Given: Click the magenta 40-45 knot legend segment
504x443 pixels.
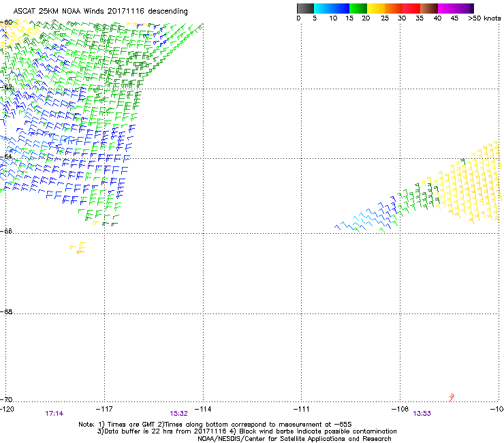Looking at the screenshot, I should [x=447, y=8].
